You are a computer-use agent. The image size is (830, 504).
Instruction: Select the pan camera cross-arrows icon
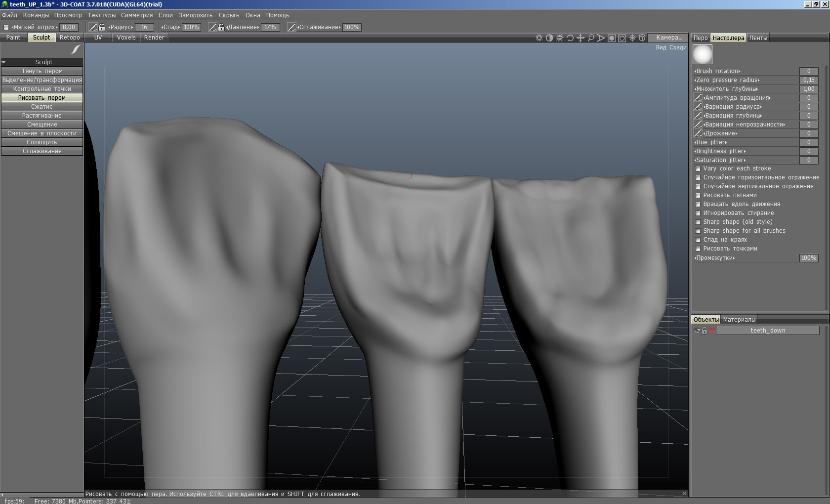[x=581, y=38]
